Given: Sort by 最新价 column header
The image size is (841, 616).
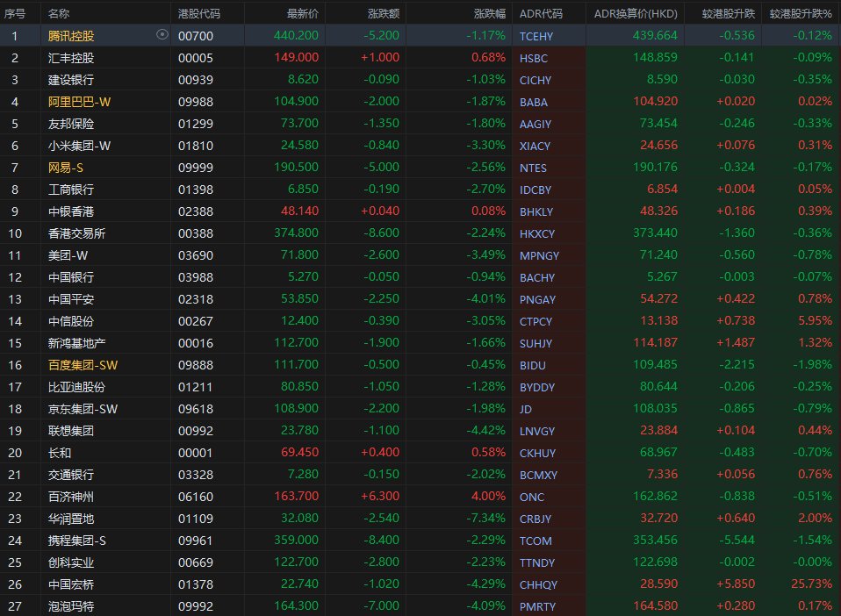Looking at the screenshot, I should 303,13.
